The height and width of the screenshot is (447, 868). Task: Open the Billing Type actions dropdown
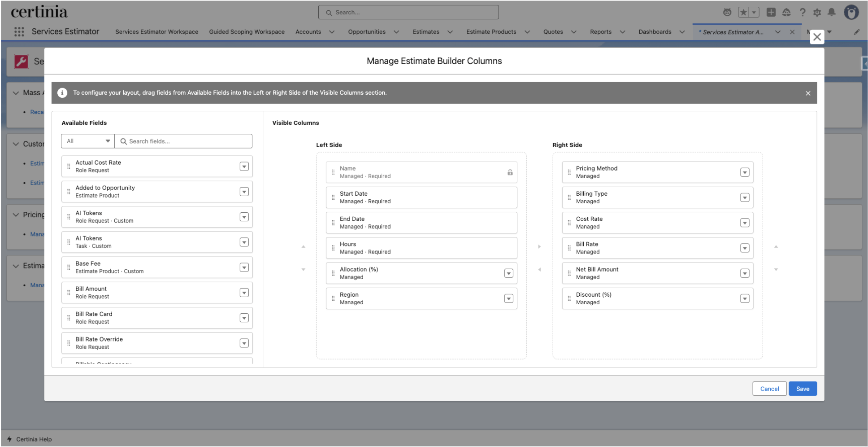(x=745, y=197)
